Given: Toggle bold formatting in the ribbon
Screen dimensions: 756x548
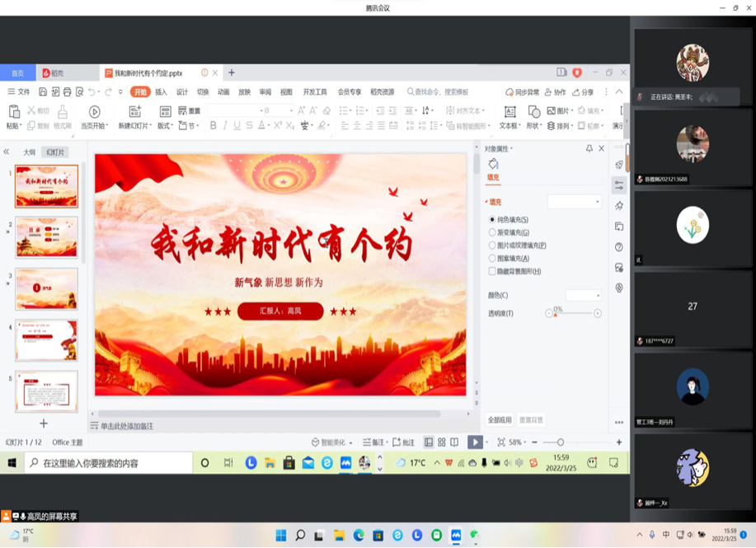Looking at the screenshot, I should point(213,126).
